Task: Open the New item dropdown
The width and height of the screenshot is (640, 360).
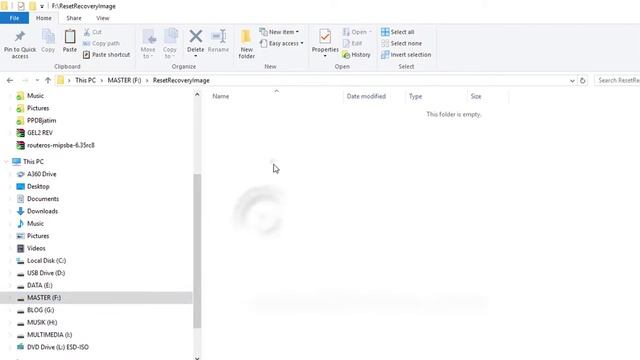Action: (x=279, y=32)
